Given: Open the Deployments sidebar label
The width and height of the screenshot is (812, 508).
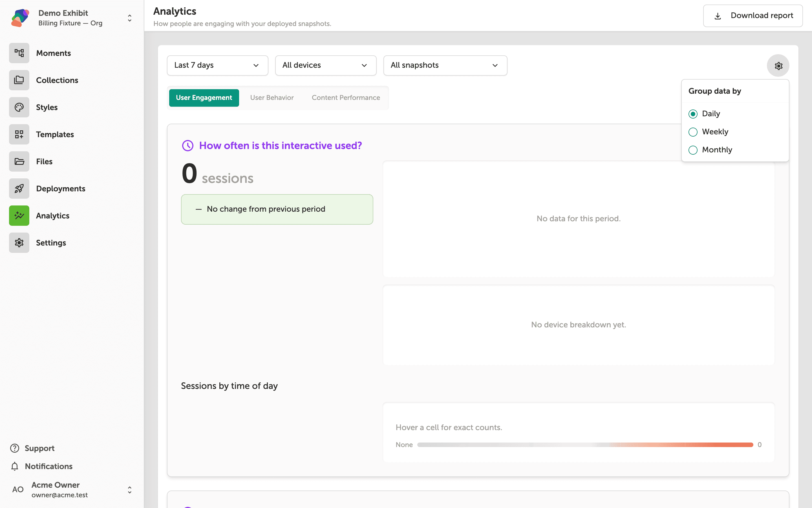Looking at the screenshot, I should pos(61,189).
